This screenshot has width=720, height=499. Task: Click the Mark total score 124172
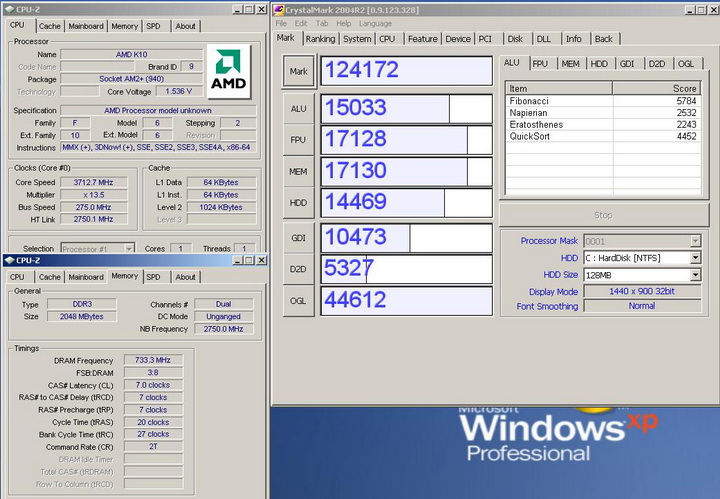click(x=406, y=71)
